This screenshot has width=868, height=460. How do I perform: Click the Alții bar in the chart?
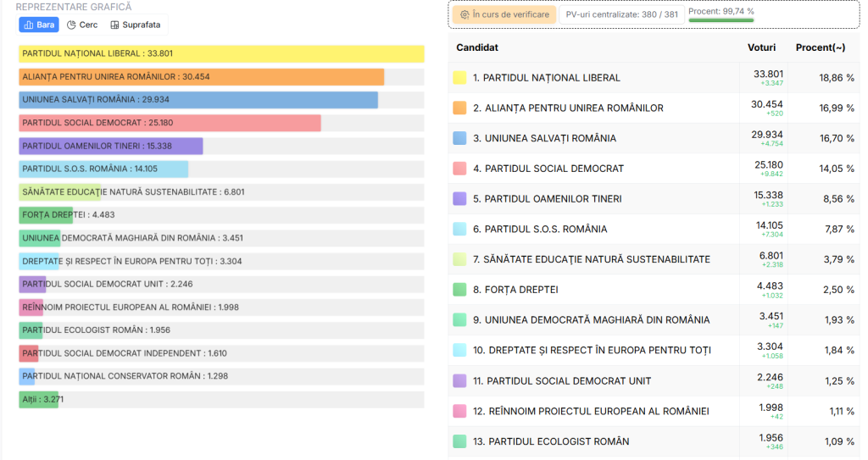pyautogui.click(x=39, y=399)
